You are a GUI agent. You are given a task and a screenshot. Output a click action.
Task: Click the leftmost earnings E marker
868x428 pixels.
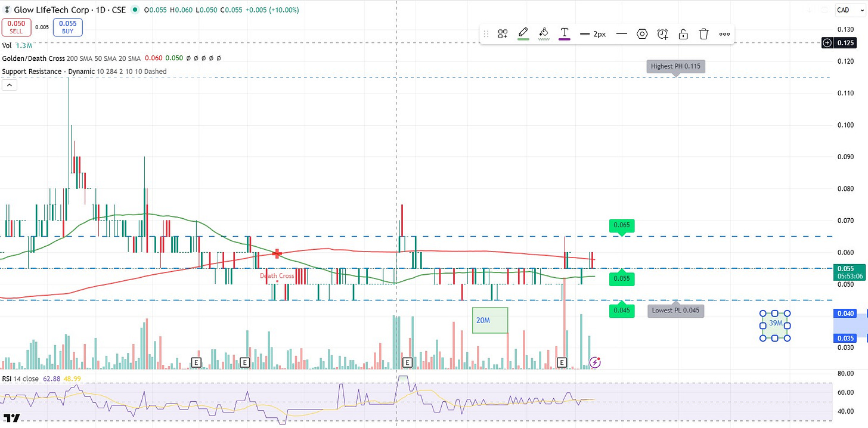[x=196, y=362]
